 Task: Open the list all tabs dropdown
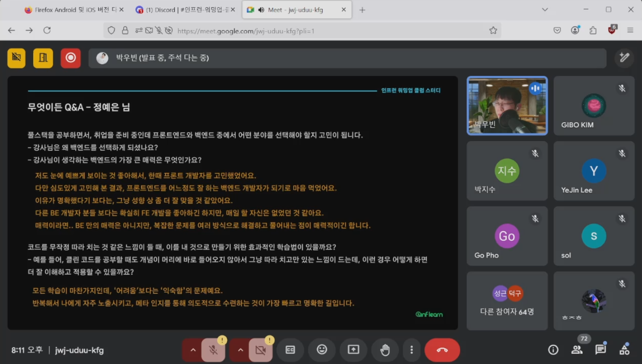545,10
